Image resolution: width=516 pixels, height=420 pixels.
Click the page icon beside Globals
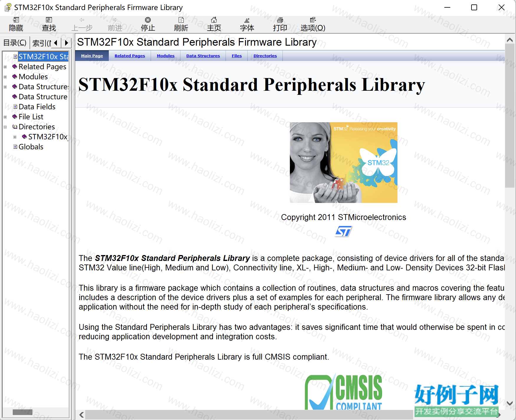pyautogui.click(x=15, y=147)
